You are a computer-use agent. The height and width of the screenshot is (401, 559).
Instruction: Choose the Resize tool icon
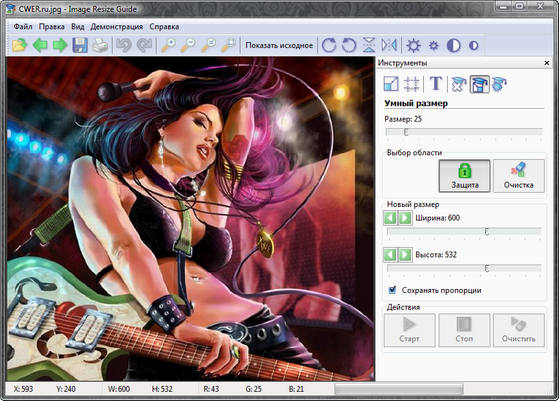[x=391, y=84]
